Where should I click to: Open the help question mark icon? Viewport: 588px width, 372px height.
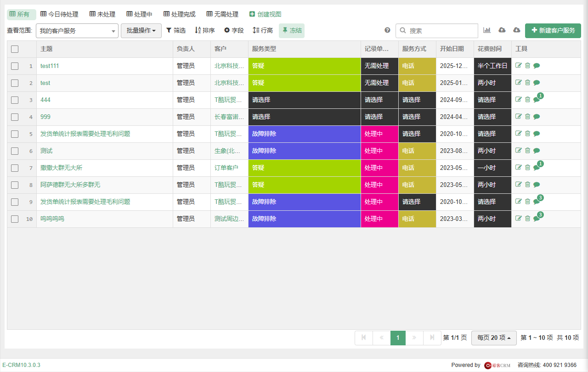tap(387, 30)
